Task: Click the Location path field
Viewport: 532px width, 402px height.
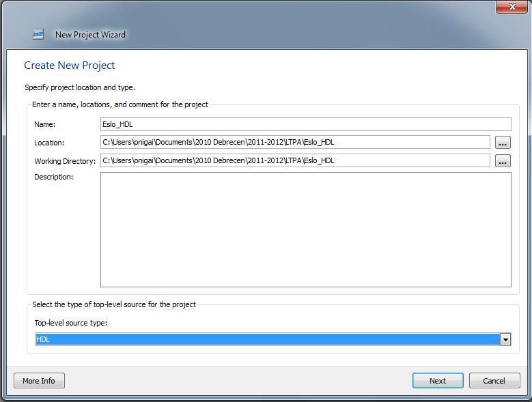Action: point(295,142)
